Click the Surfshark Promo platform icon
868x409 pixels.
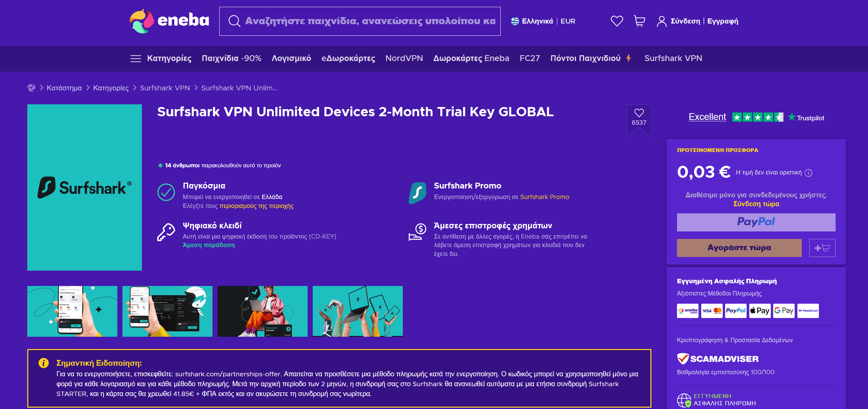[x=417, y=193]
